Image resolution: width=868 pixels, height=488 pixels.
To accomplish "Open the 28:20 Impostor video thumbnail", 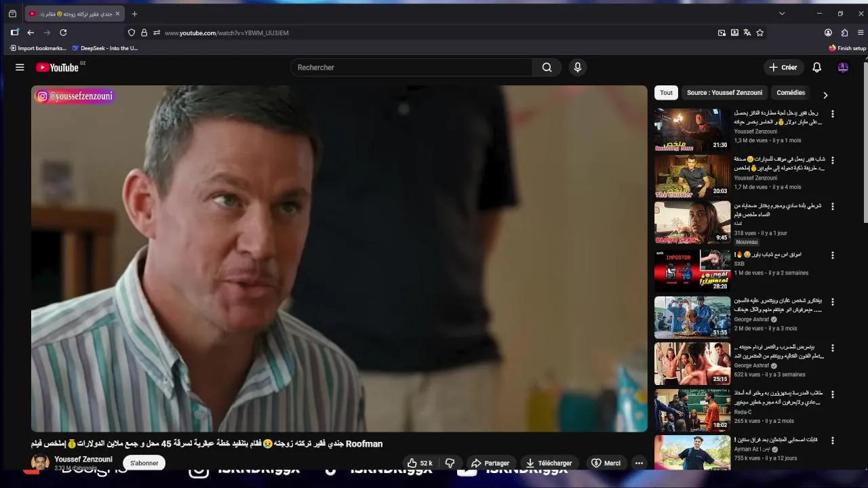I will (x=692, y=271).
